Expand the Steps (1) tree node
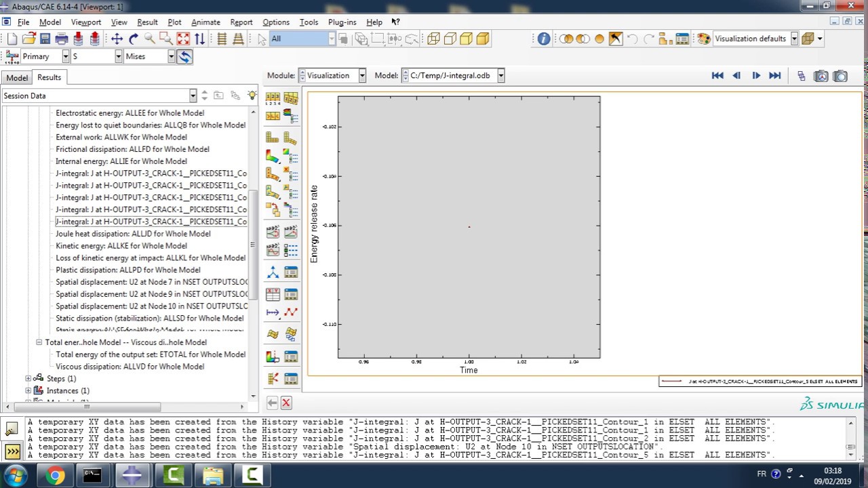Image resolution: width=868 pixels, height=488 pixels. pyautogui.click(x=28, y=379)
